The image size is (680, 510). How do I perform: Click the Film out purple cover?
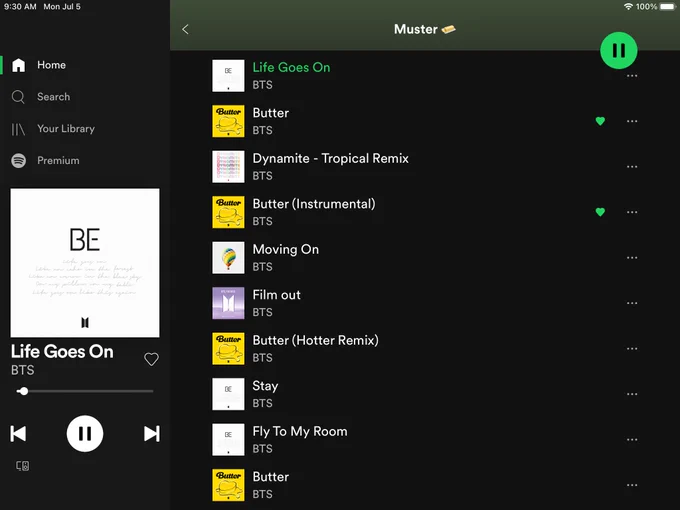[228, 303]
